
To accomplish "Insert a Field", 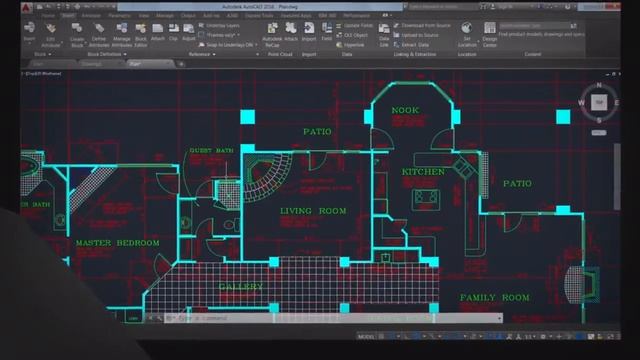I will tap(327, 32).
